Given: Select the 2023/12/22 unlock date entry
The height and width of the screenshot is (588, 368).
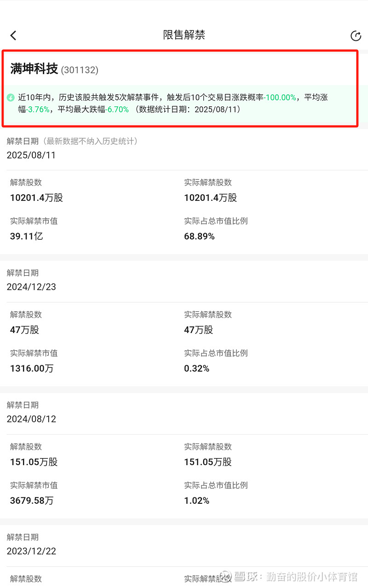Looking at the screenshot, I should pyautogui.click(x=31, y=551).
